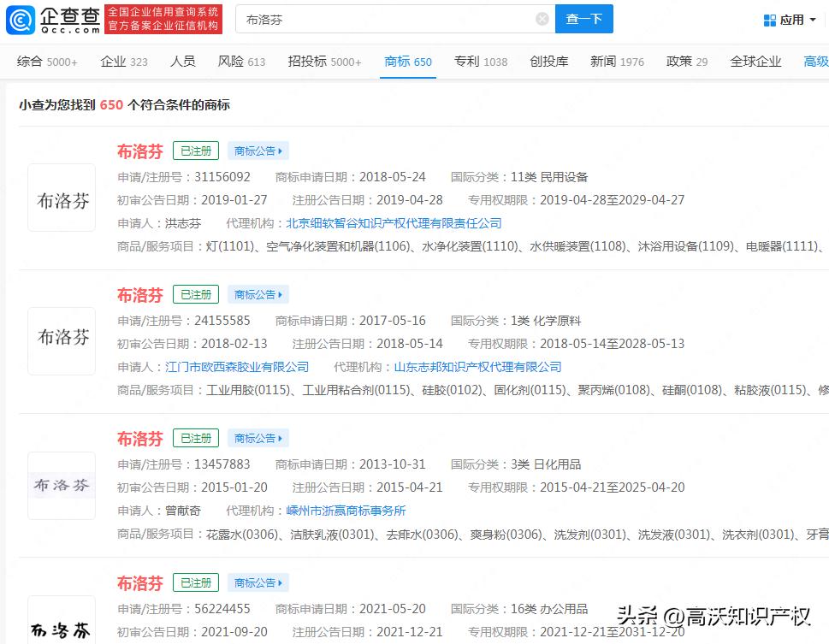Expand 商标公告 for first trademark result
829x644 pixels.
[x=258, y=151]
